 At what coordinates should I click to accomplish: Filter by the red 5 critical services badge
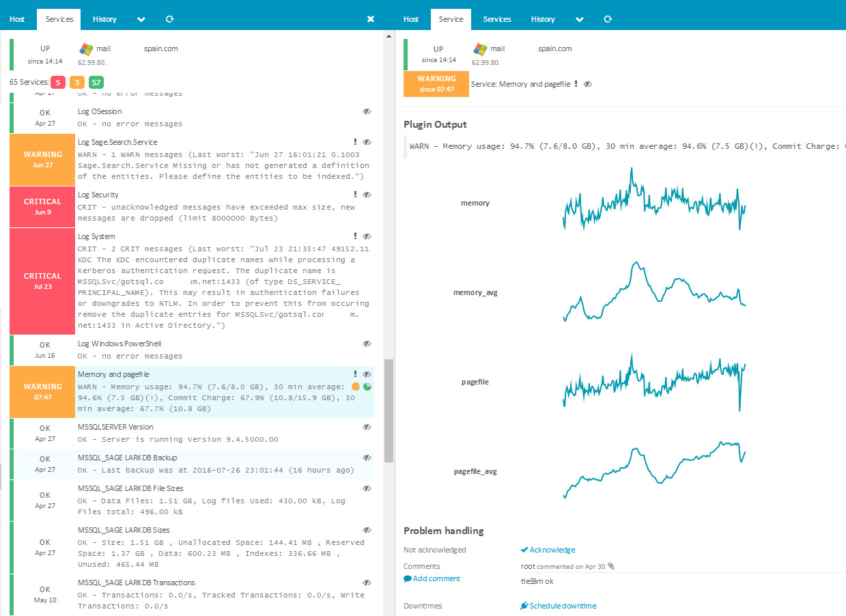tap(57, 83)
